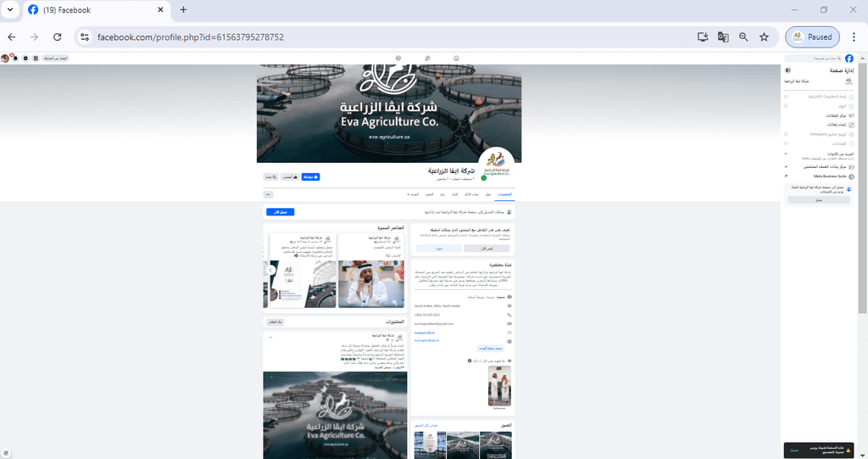Viewport: 868px width, 459px height.
Task: Open leads center in sidebar
Action: pos(828,167)
